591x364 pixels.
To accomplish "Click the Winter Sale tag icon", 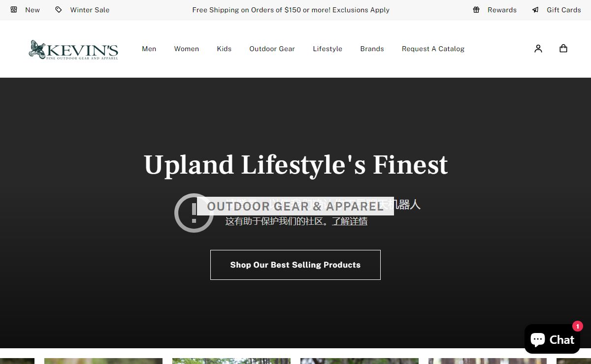I will click(x=59, y=10).
